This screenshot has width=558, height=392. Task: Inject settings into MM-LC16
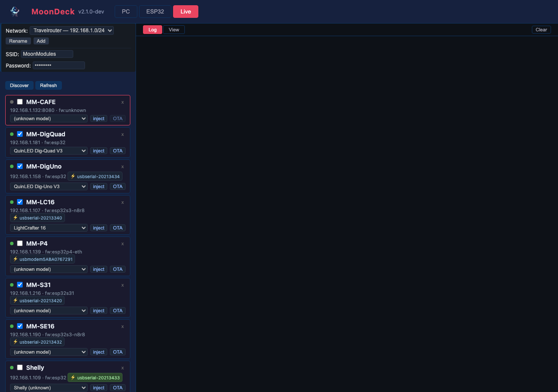pos(99,228)
